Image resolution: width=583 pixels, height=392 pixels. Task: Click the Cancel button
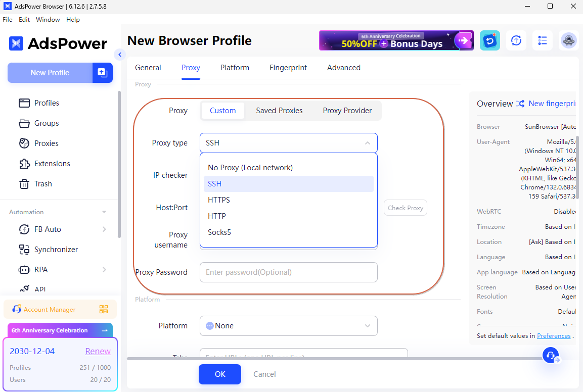click(265, 374)
